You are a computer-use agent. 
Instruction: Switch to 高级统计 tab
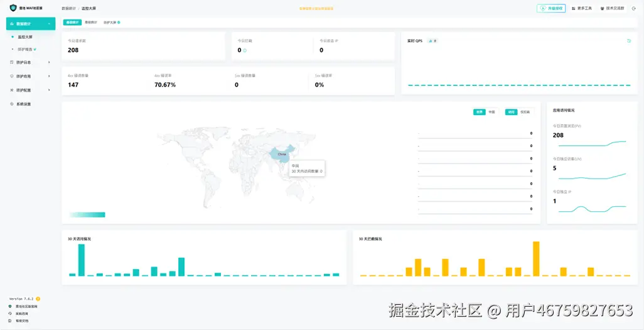point(91,22)
